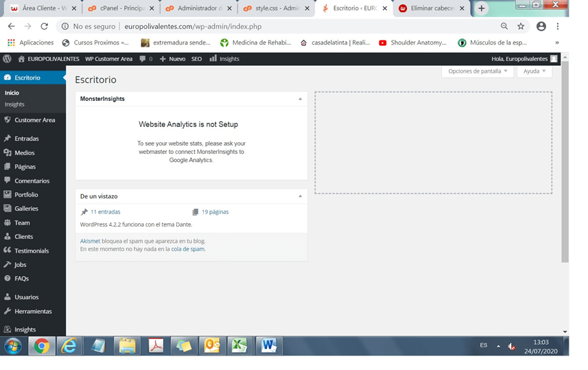Image resolution: width=588 pixels, height=370 pixels.
Task: Show more bookmarks chevron
Action: pyautogui.click(x=557, y=43)
